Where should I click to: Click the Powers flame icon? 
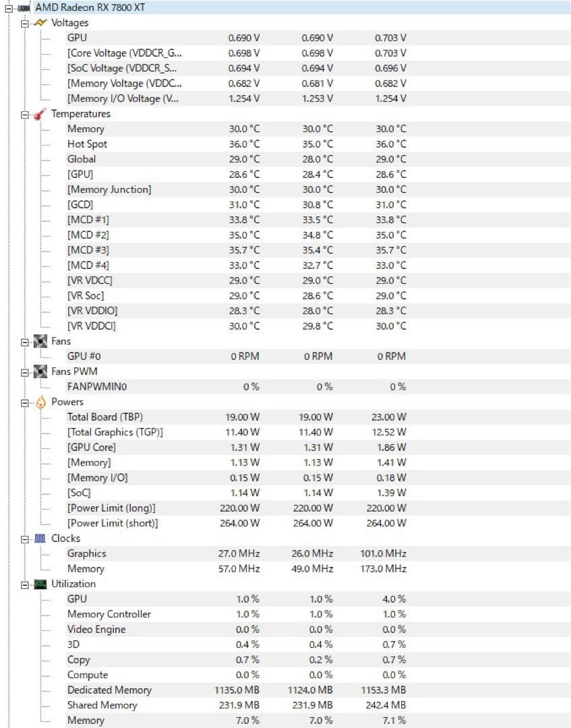coord(42,402)
